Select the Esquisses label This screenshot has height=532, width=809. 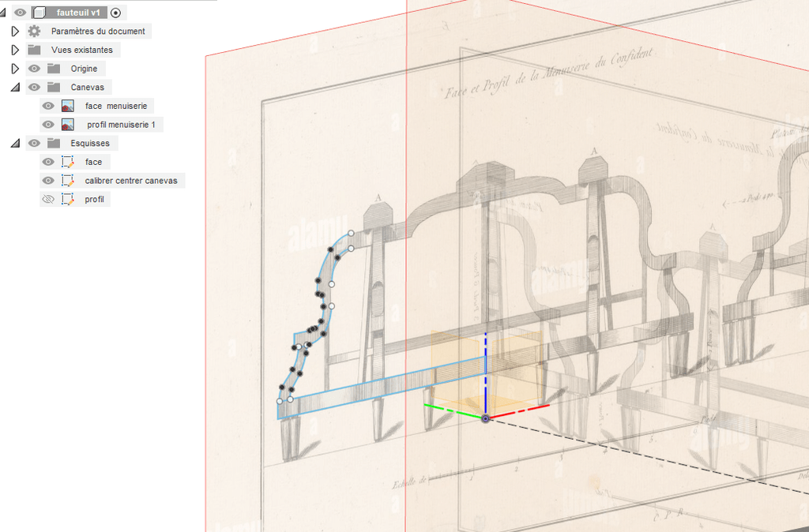90,144
